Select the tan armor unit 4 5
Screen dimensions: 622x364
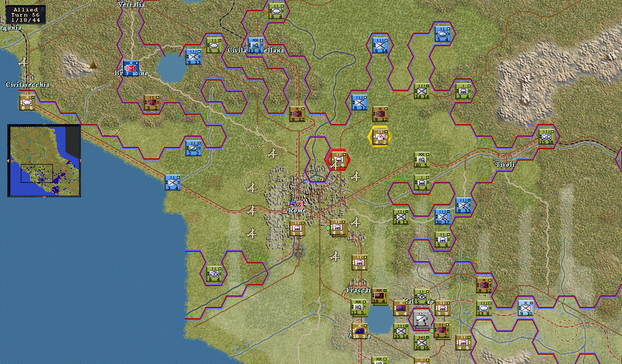coord(338,228)
